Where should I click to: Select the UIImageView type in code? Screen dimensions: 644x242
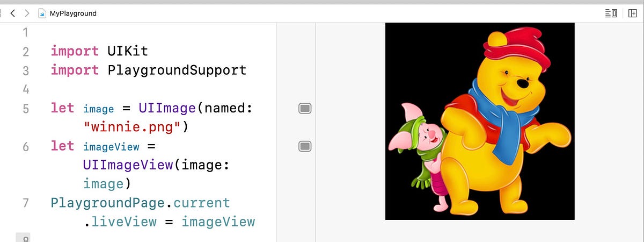128,165
